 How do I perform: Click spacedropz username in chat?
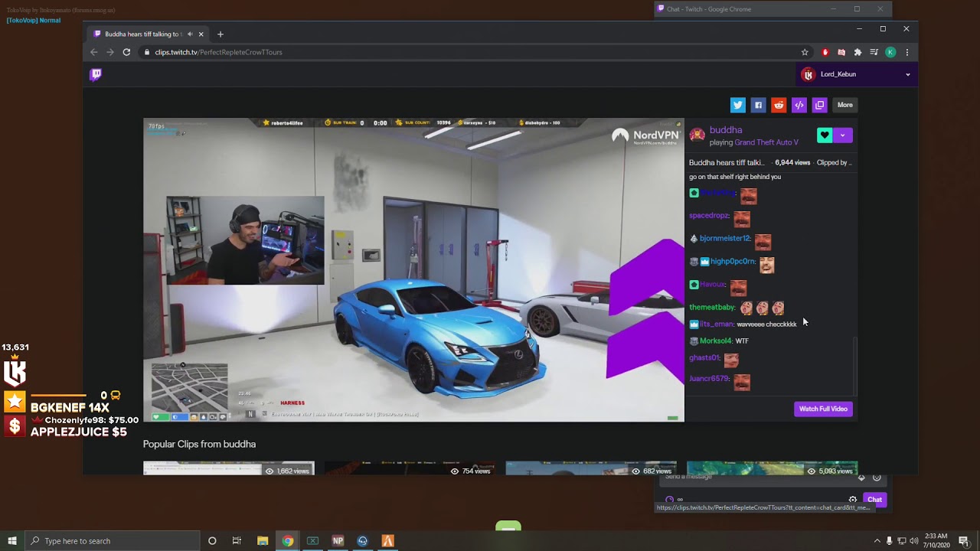[708, 216]
